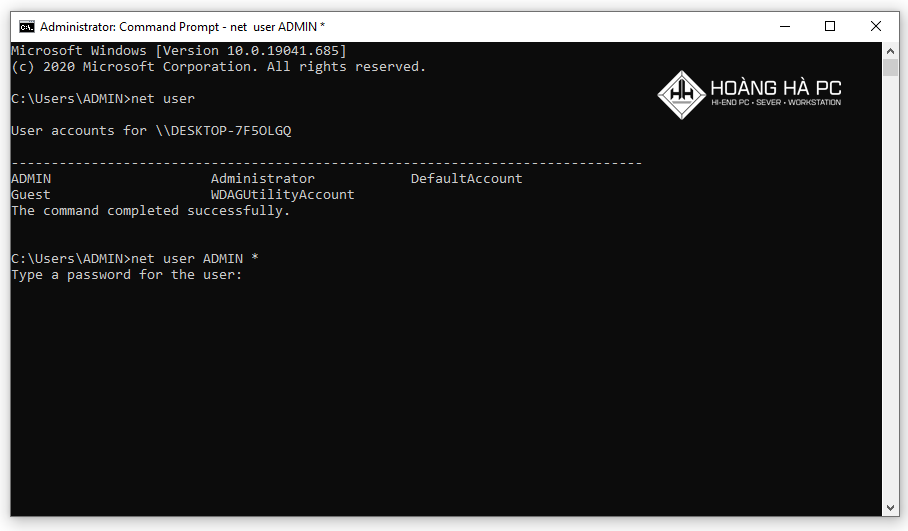Select the WDAGUtilityAccount entry
This screenshot has width=908, height=531.
(283, 195)
